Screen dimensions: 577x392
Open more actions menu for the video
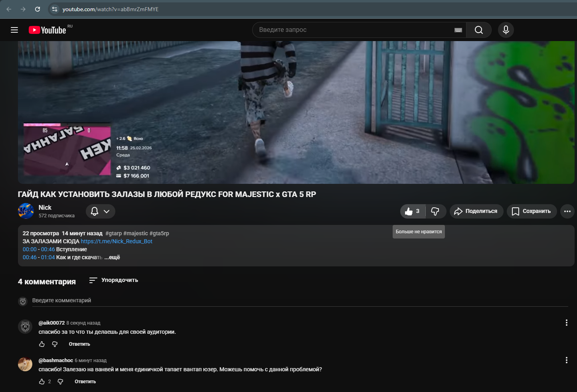click(x=567, y=211)
